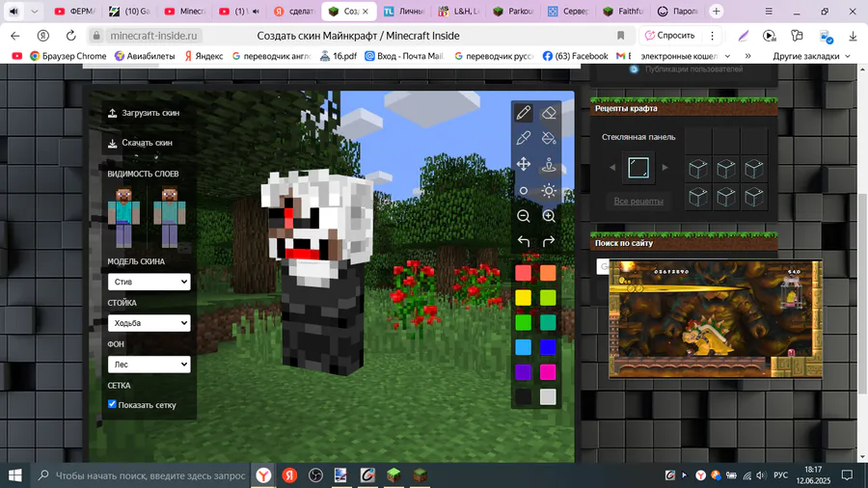
Task: Select the eyedropper color picker tool
Action: pos(523,138)
